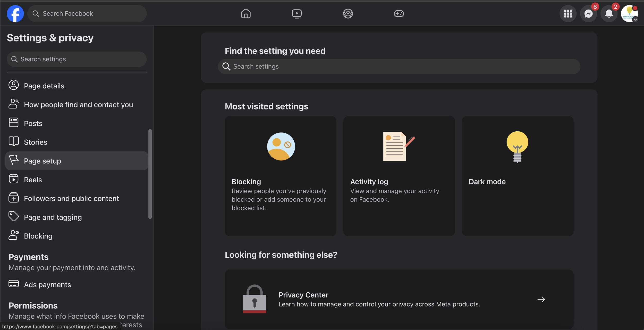Open the Dark mode setting card
Viewport: 644px width, 330px height.
coord(517,176)
